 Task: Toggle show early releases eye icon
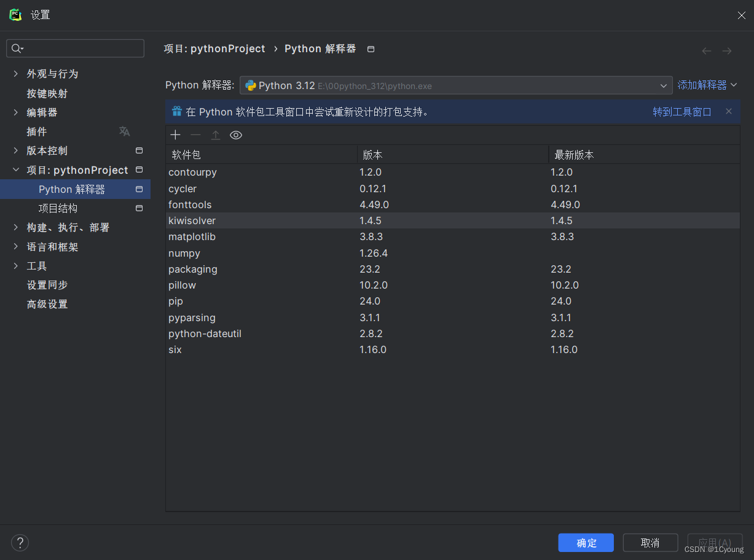(x=236, y=135)
